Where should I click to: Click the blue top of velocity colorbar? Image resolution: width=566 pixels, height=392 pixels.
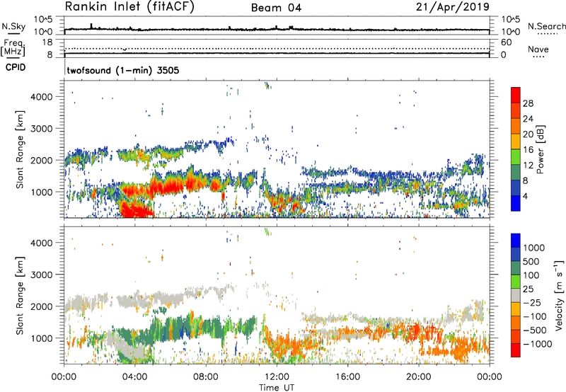[x=516, y=241]
